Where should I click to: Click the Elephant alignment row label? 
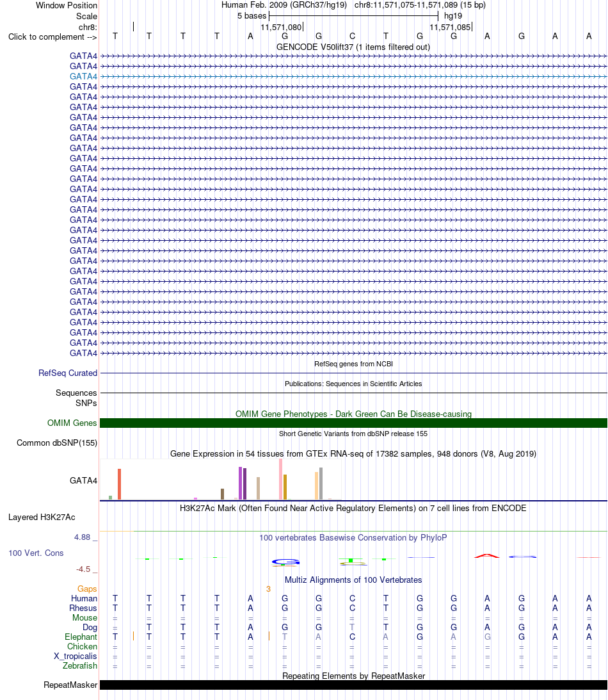[81, 637]
